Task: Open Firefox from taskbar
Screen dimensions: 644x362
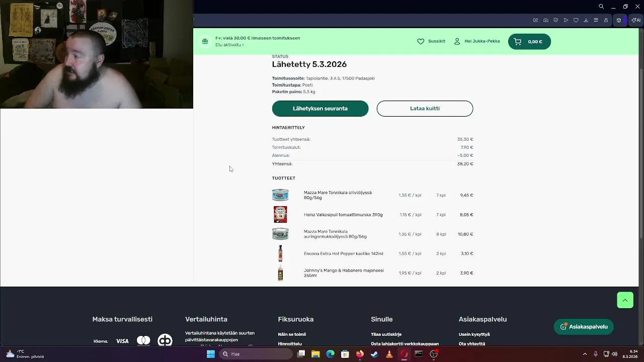Action: pyautogui.click(x=360, y=354)
